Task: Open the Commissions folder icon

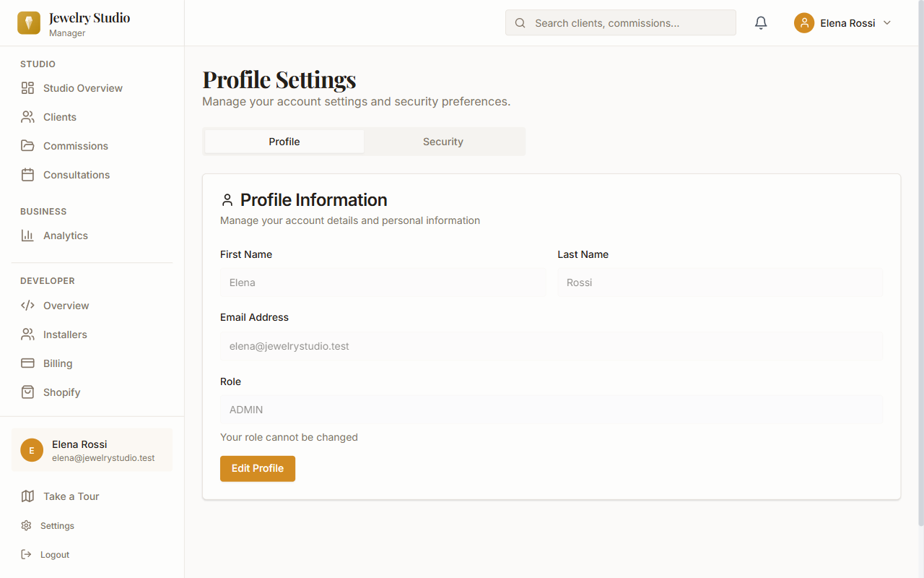Action: [27, 146]
